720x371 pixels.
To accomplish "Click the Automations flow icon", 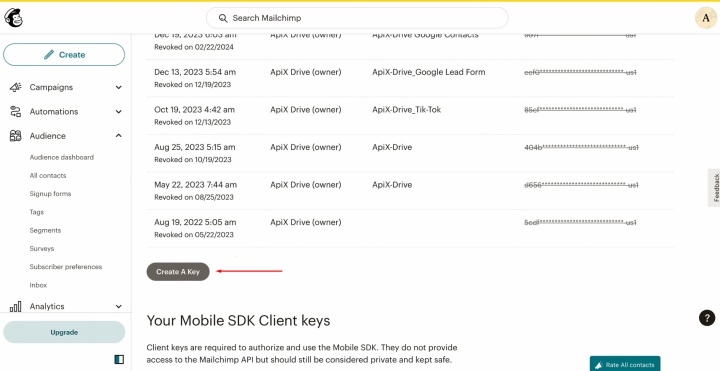I will (x=16, y=112).
